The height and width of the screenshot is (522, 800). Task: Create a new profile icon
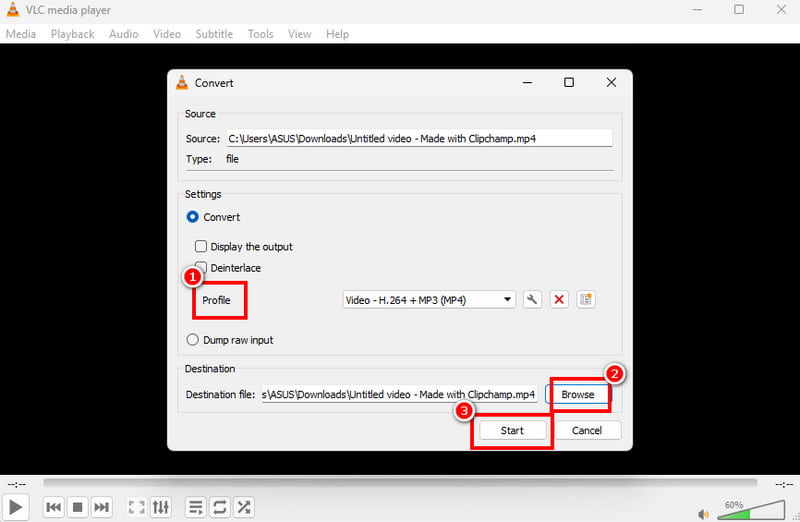pos(586,300)
